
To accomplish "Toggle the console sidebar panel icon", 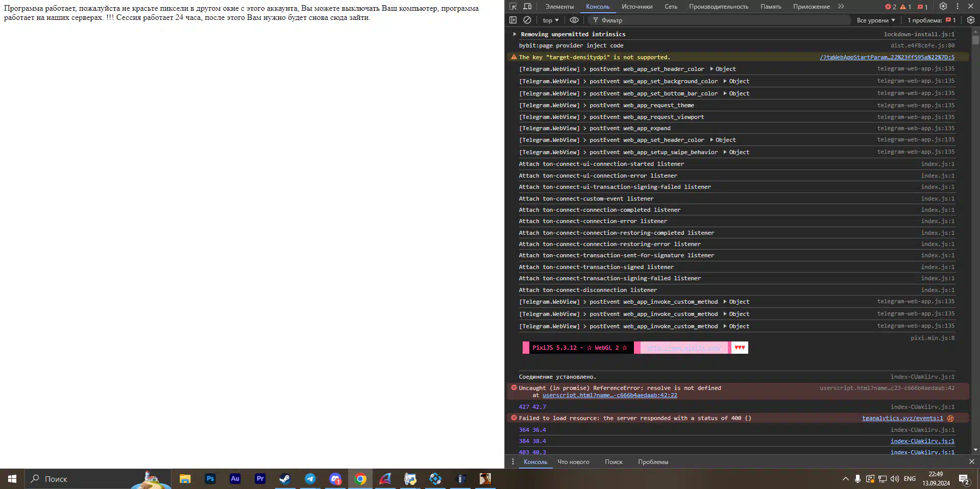I will (513, 20).
